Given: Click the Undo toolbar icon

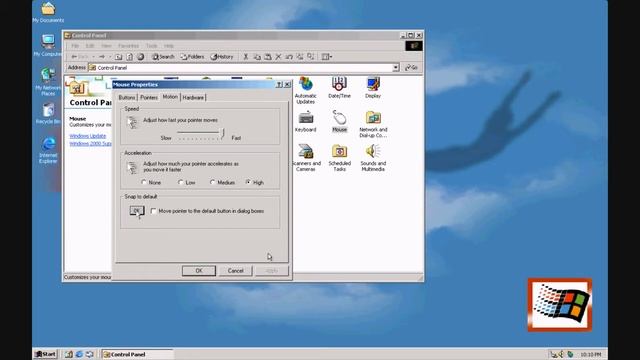Looking at the screenshot, I should click(x=289, y=57).
